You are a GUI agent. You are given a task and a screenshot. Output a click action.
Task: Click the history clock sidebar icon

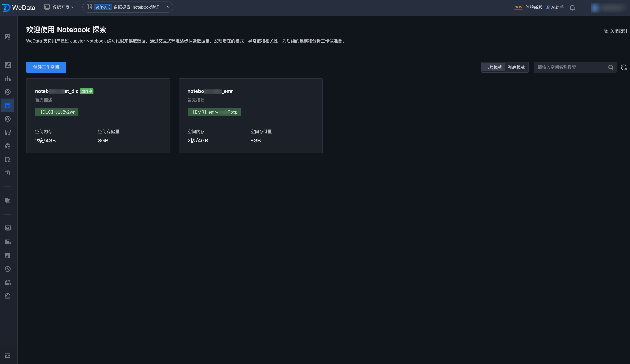[x=7, y=269]
